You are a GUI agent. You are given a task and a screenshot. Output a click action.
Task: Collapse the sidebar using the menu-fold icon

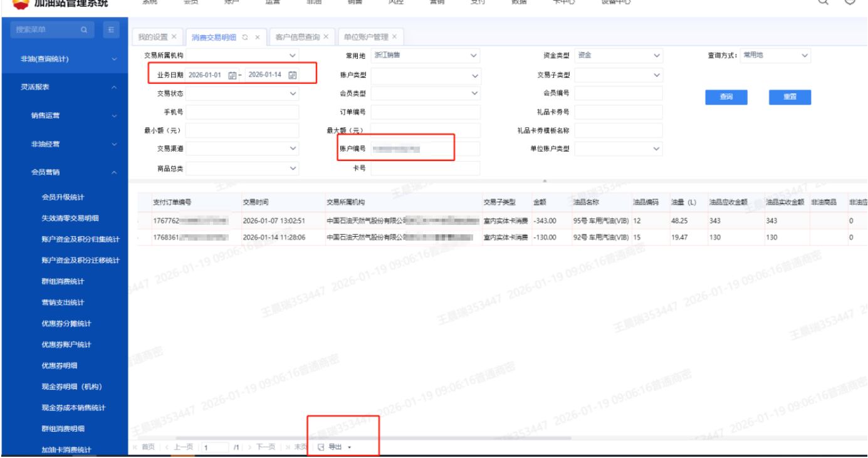110,29
